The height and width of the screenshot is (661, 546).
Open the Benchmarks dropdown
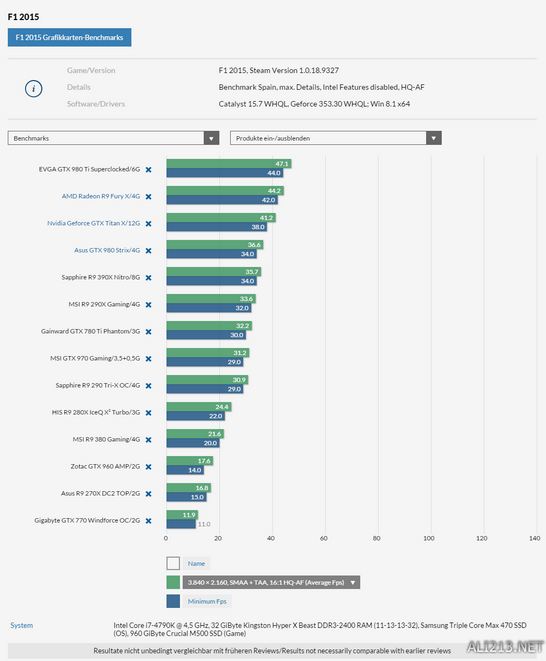click(x=113, y=138)
